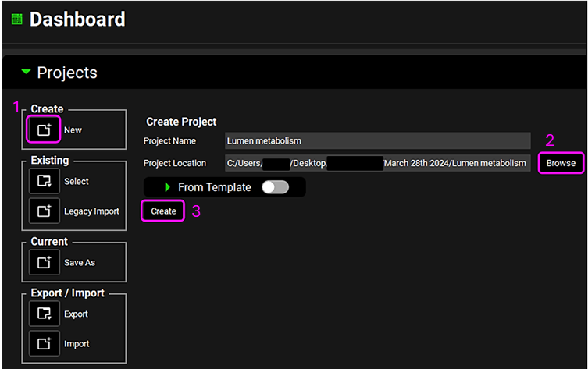The width and height of the screenshot is (588, 369).
Task: Click the "Save As" text under Current
Action: 80,263
